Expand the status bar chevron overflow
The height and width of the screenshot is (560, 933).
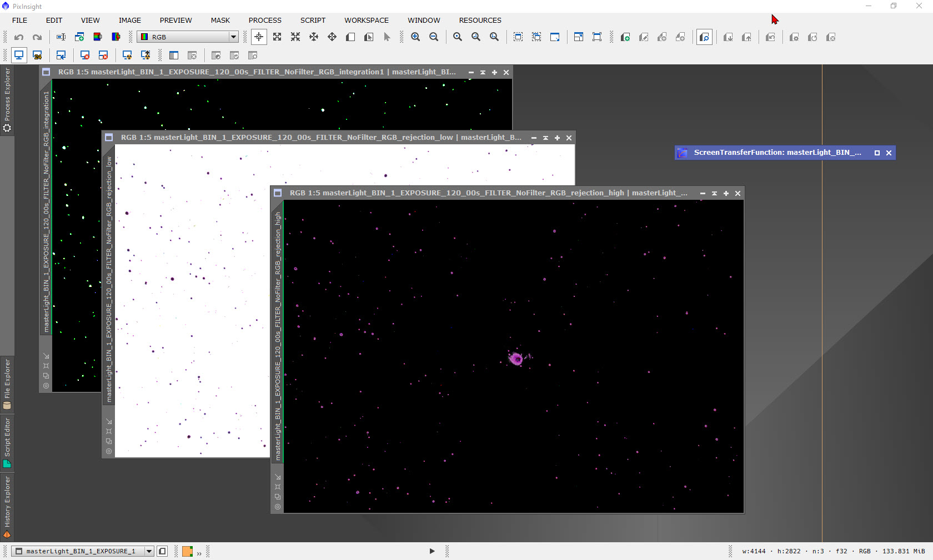[199, 553]
